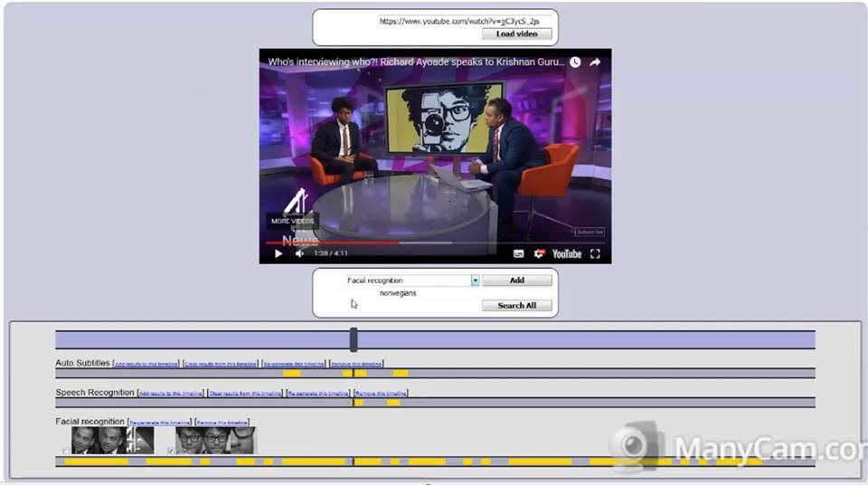Screen dimensions: 868x485
Task: Click the Subscribe watermark in video
Action: tap(590, 232)
